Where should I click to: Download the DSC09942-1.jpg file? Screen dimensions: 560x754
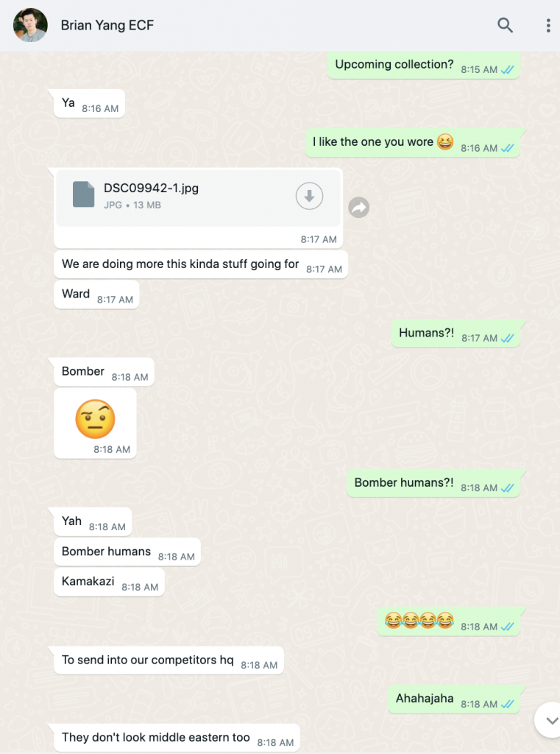coord(309,196)
